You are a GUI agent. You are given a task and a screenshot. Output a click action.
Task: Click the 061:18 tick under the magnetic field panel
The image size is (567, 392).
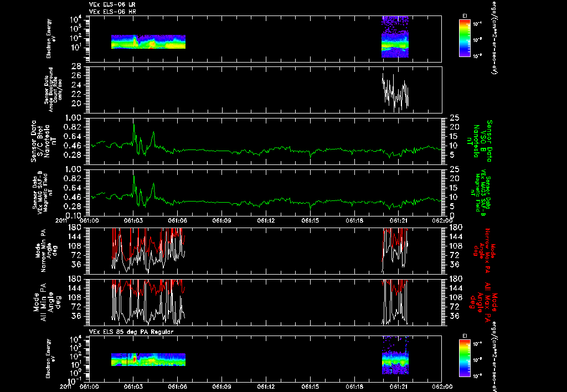[x=354, y=220]
